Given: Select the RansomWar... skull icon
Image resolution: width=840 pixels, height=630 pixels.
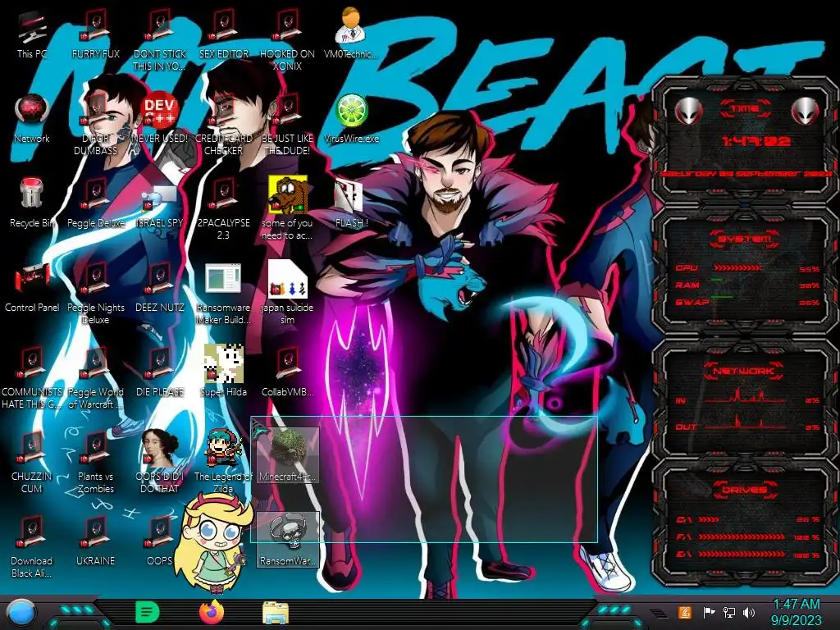Looking at the screenshot, I should tap(288, 540).
